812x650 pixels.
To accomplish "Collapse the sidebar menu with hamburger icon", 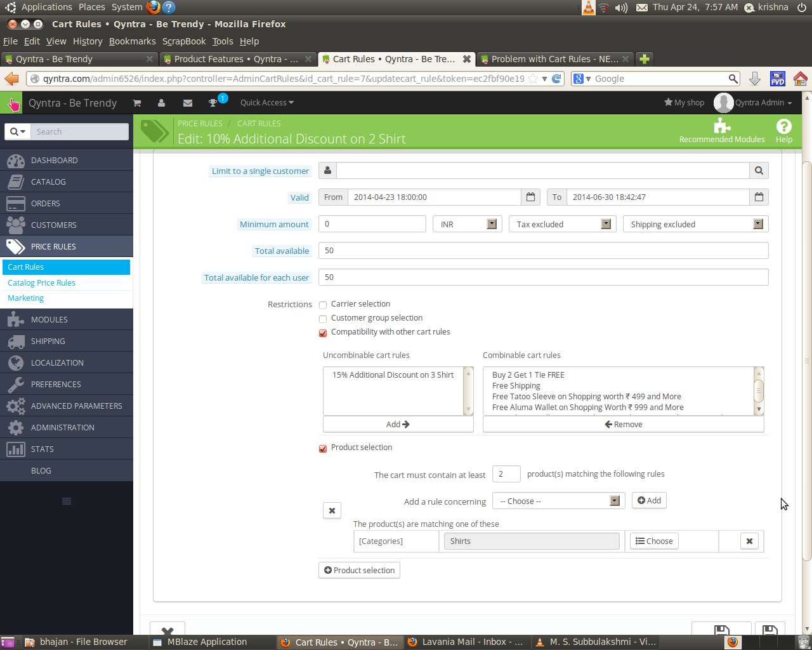I will pyautogui.click(x=67, y=501).
